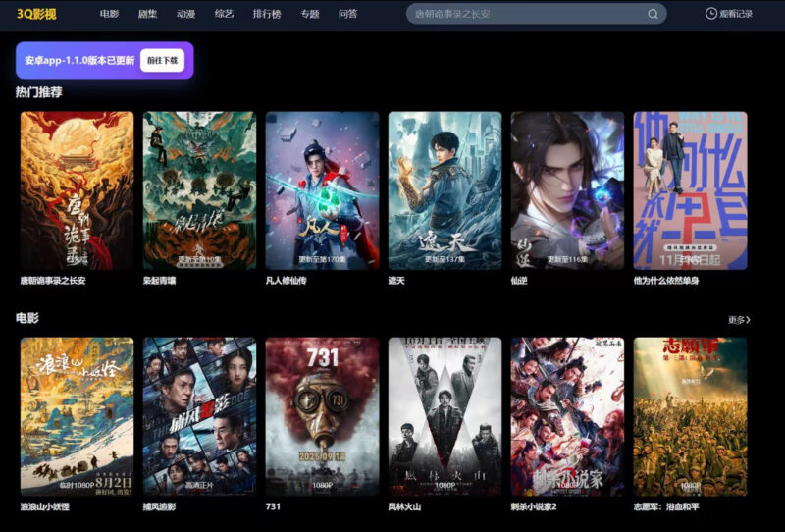Click the 前往下载 download button

[x=162, y=60]
